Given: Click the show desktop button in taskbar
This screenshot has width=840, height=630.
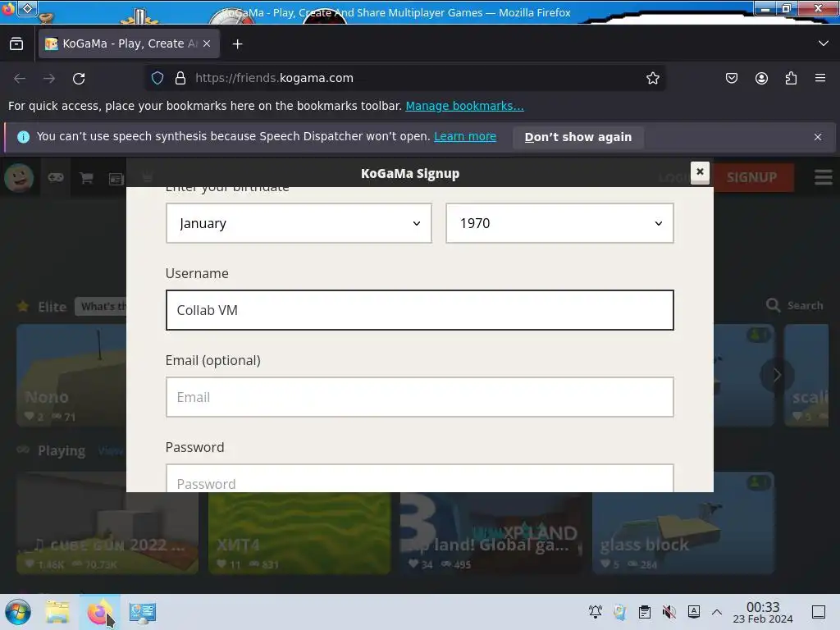Looking at the screenshot, I should tap(819, 612).
